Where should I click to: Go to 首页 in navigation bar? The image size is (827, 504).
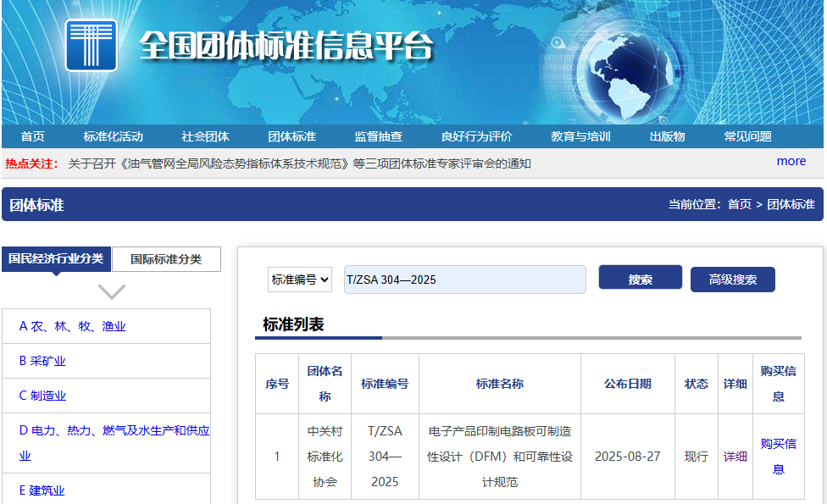33,136
